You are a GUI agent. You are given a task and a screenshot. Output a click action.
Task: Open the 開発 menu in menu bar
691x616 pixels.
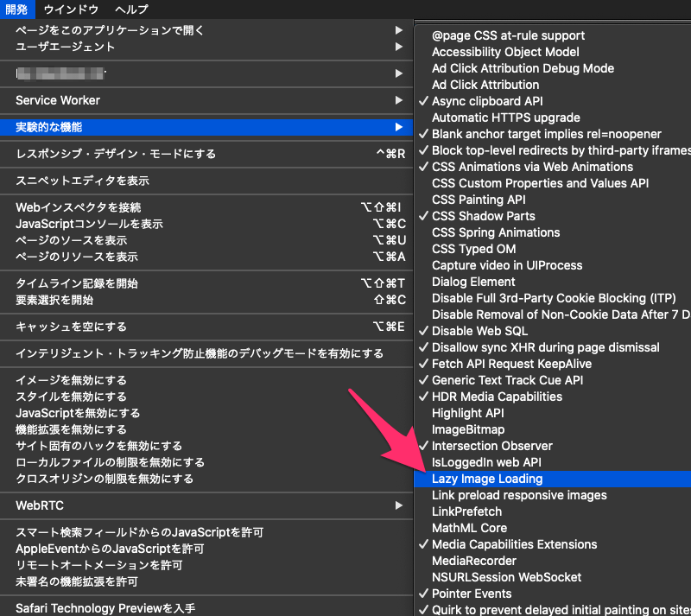pyautogui.click(x=17, y=9)
